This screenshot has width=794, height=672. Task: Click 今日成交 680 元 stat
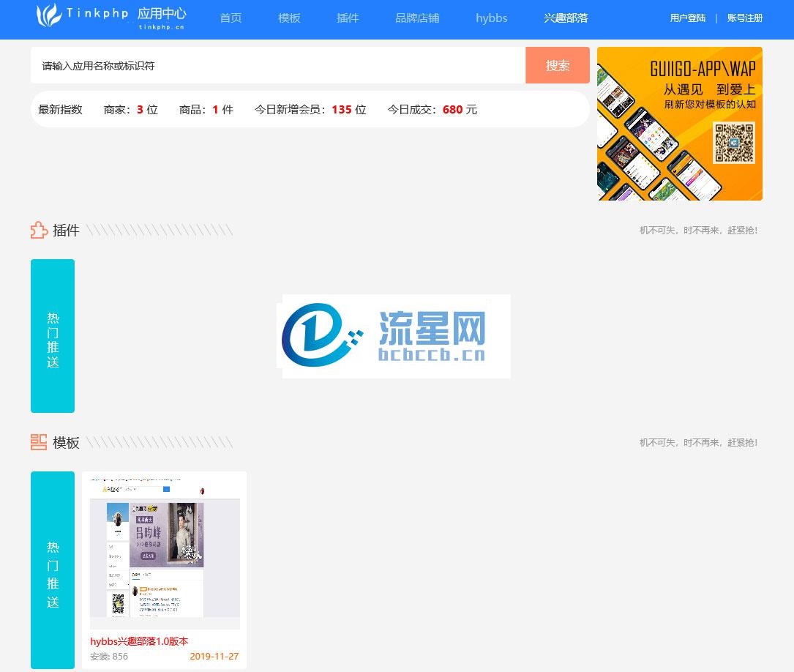click(432, 109)
